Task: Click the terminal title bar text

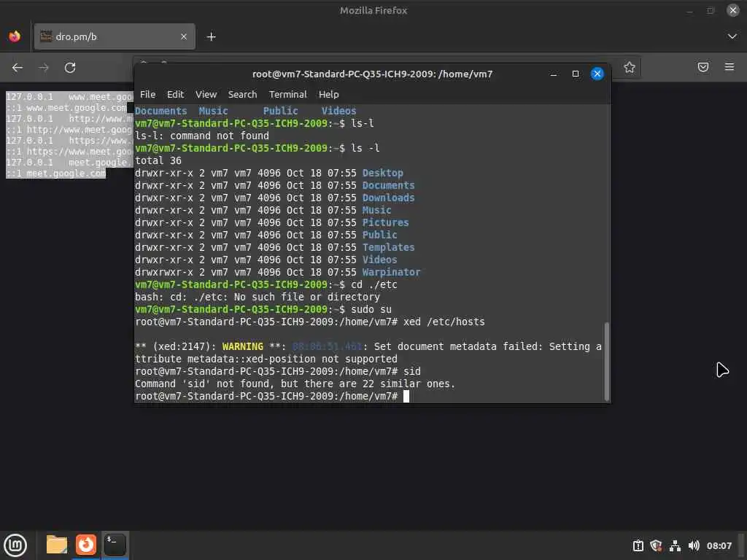Action: pyautogui.click(x=373, y=74)
